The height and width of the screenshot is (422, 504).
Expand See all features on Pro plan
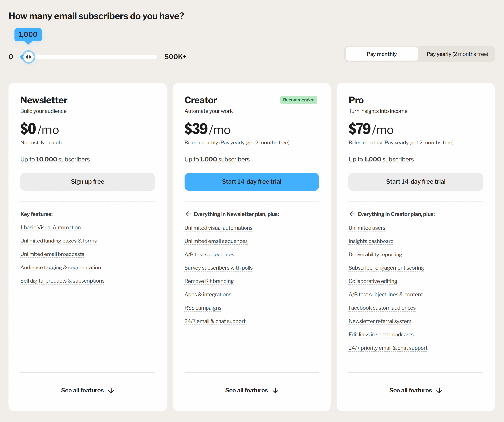click(416, 390)
